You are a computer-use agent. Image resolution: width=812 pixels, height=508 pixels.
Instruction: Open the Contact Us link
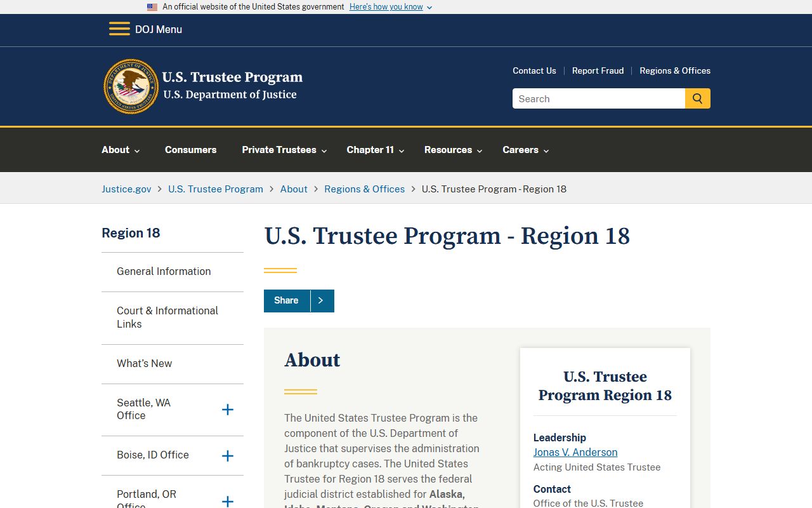point(534,70)
